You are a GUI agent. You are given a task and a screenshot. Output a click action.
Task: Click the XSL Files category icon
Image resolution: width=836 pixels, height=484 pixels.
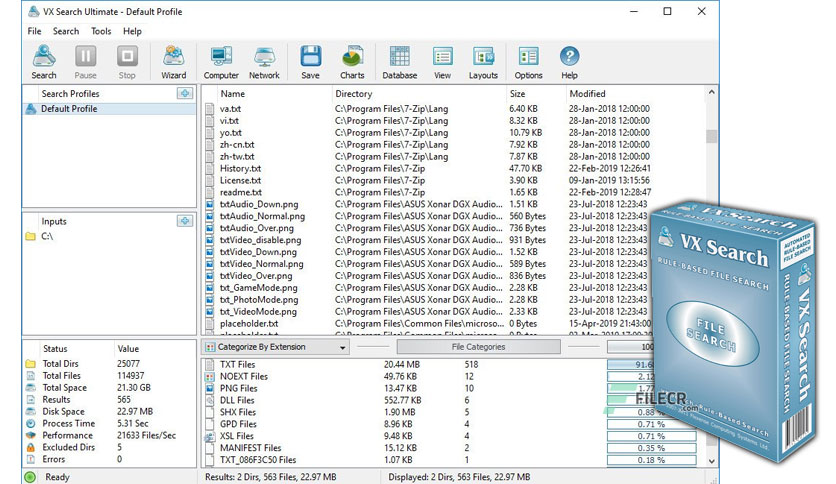pyautogui.click(x=210, y=436)
